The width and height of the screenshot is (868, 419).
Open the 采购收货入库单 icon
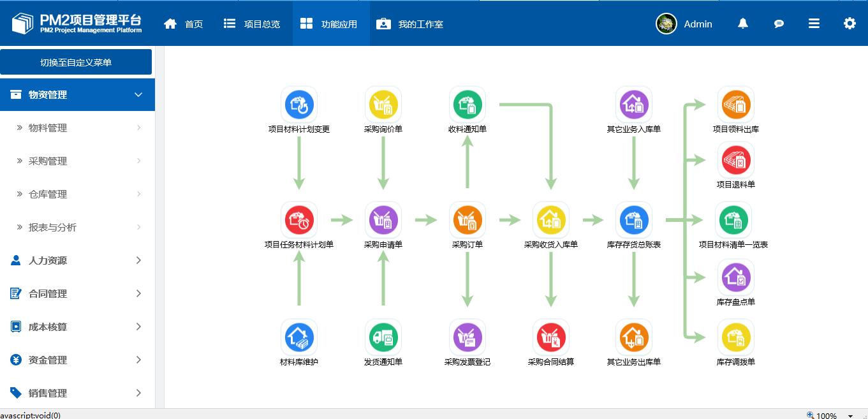551,220
